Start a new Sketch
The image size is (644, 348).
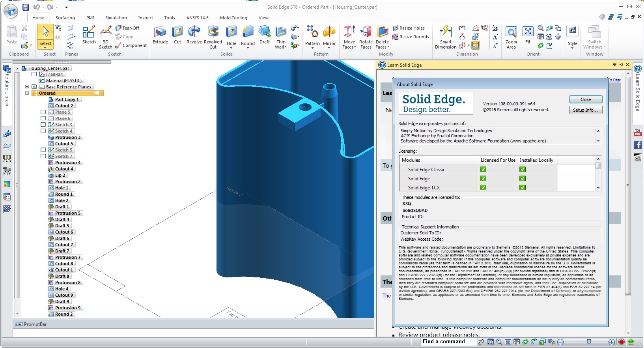[89, 35]
